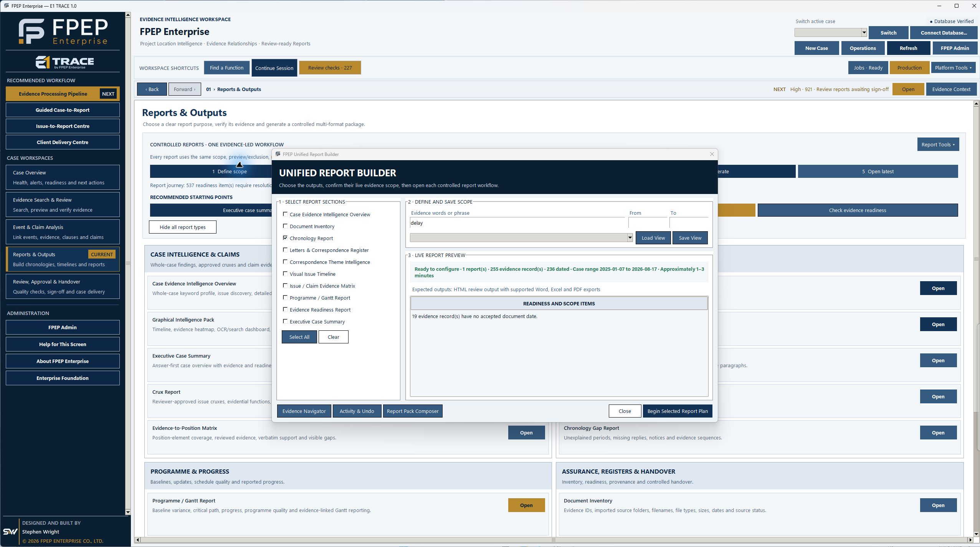The image size is (980, 547).
Task: Click the horizontal scrollbar left arrow
Action: (137, 540)
